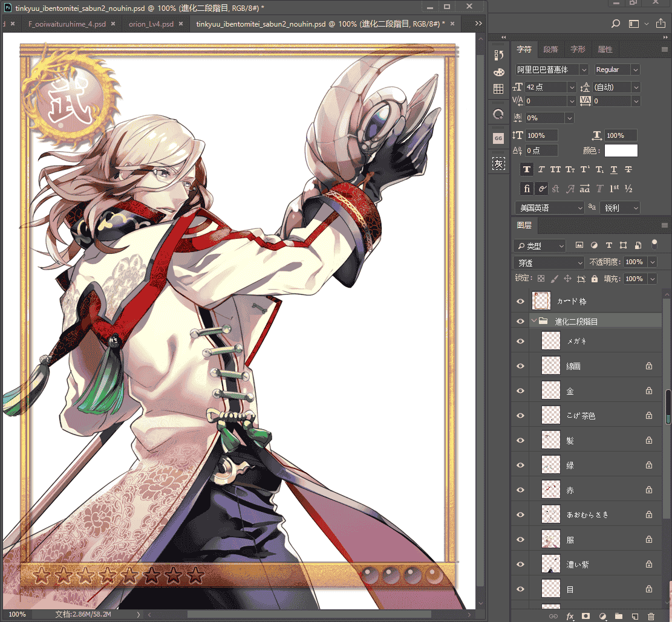Switch to the 属性 tab

pyautogui.click(x=605, y=49)
